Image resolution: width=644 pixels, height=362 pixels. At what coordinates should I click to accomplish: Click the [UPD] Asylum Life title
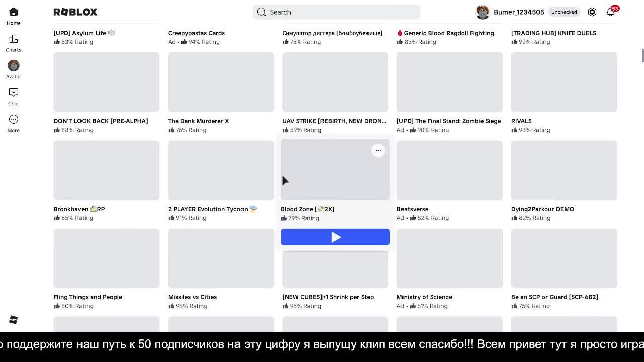[x=85, y=33]
